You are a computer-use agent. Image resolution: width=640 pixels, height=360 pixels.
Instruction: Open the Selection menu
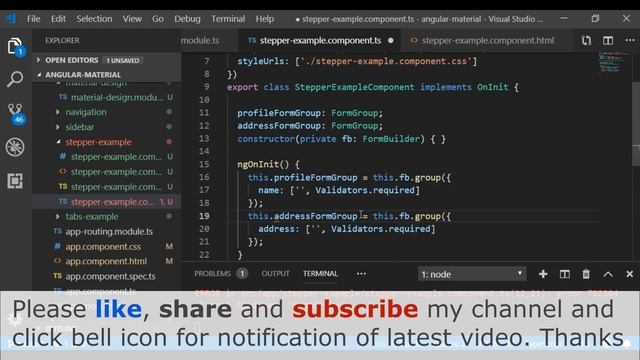tap(94, 19)
